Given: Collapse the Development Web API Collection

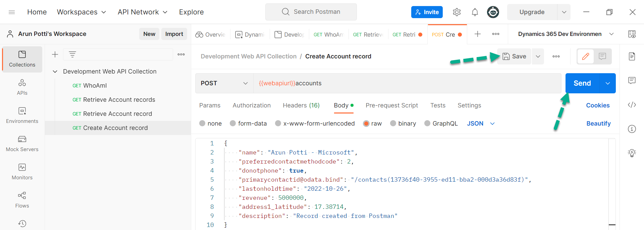Looking at the screenshot, I should tap(55, 72).
